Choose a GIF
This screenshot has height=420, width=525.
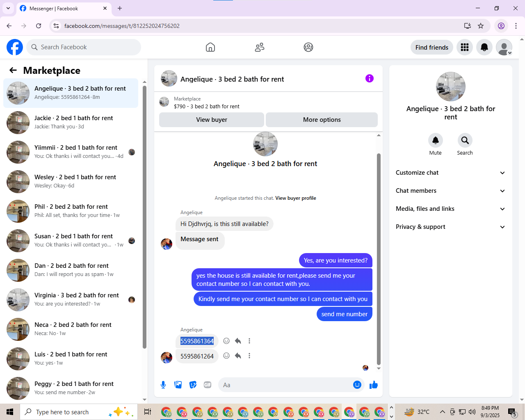coord(208,385)
